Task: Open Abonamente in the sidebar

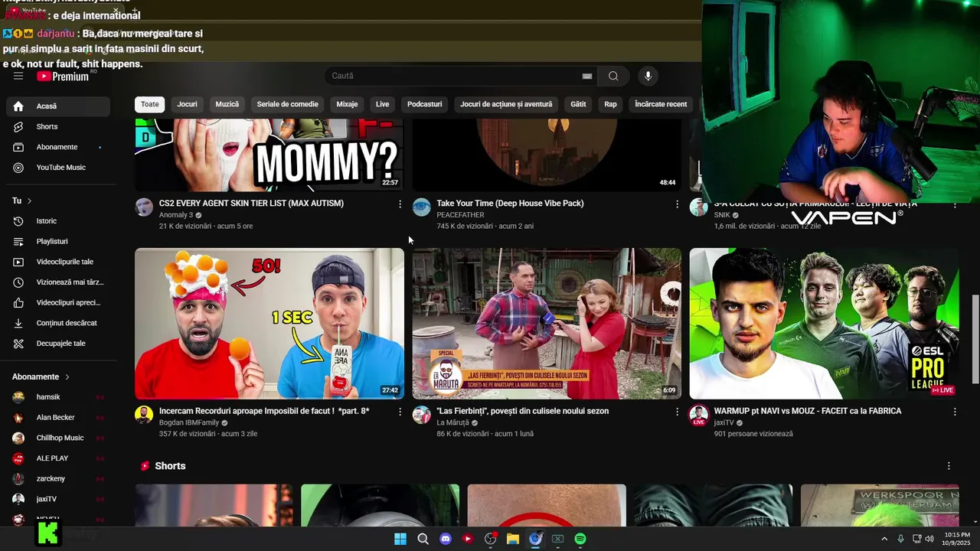Action: [x=58, y=147]
